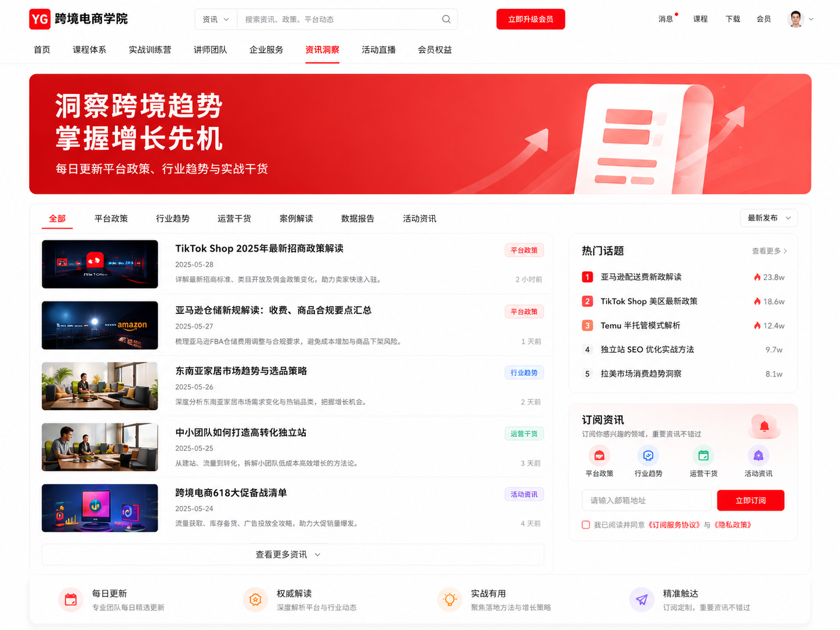Image resolution: width=840 pixels, height=630 pixels.
Task: Click the 请输入邮箱地址 email field
Action: (x=646, y=501)
